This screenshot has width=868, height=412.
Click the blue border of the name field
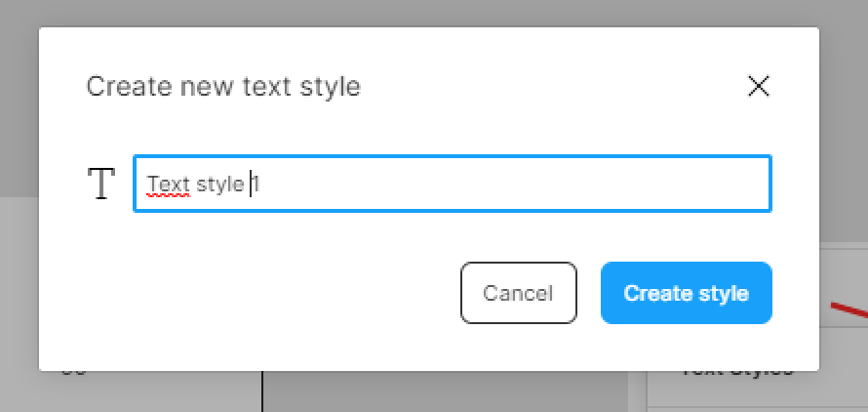(453, 156)
